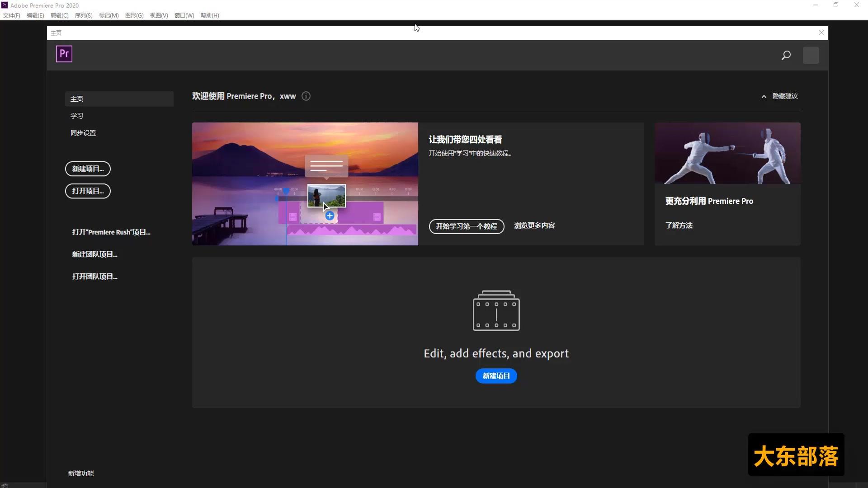Click the 了解方法 link under 更充分利用 Premiere Pro
Image resolution: width=868 pixels, height=488 pixels.
679,225
